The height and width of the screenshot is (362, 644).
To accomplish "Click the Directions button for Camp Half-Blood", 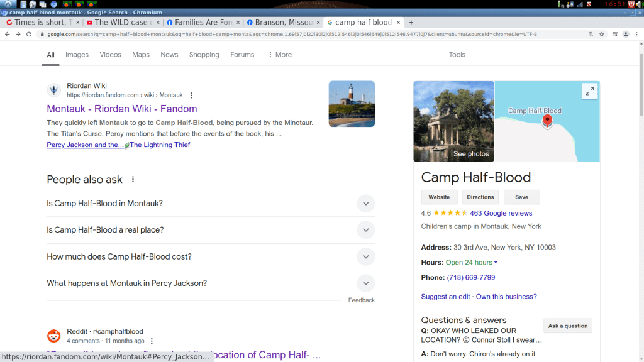I will [480, 197].
